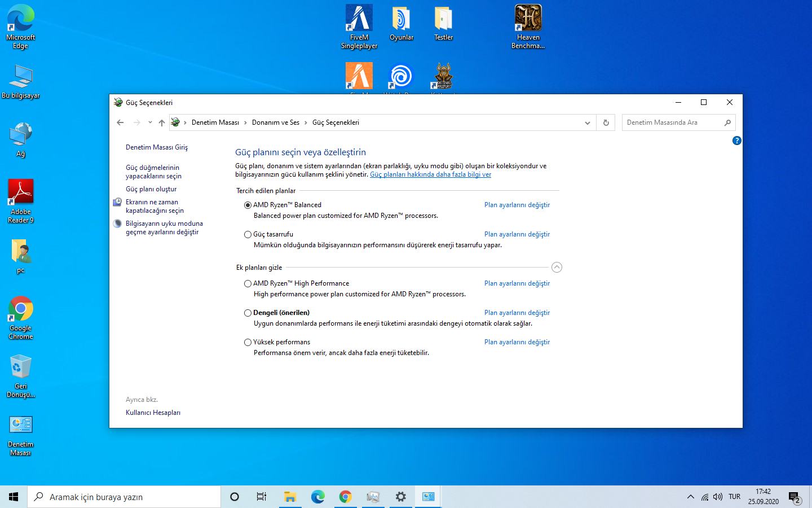Open Control Panel taskbar button
This screenshot has height=508, width=812.
428,497
